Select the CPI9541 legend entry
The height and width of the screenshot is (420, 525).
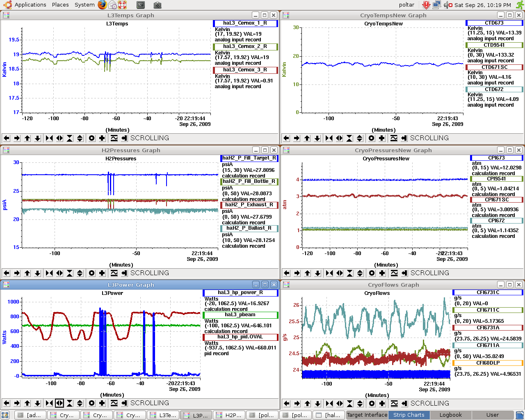[496, 179]
